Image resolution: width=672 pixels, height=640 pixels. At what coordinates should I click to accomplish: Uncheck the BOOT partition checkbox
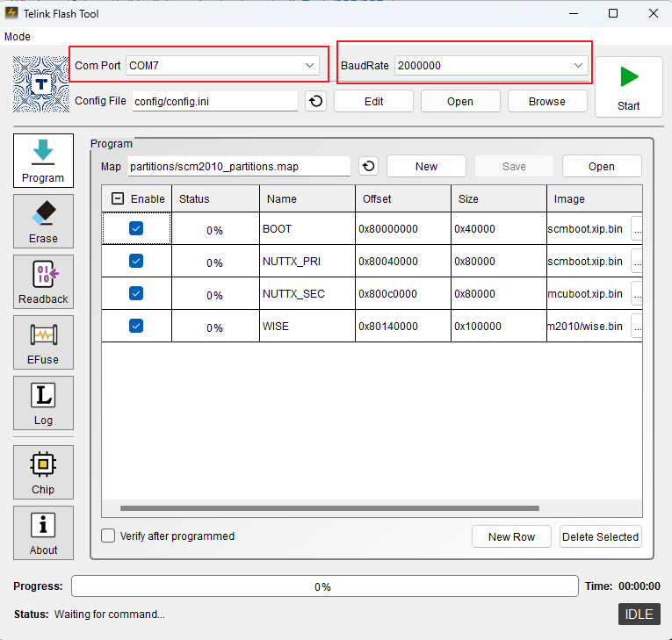tap(136, 229)
